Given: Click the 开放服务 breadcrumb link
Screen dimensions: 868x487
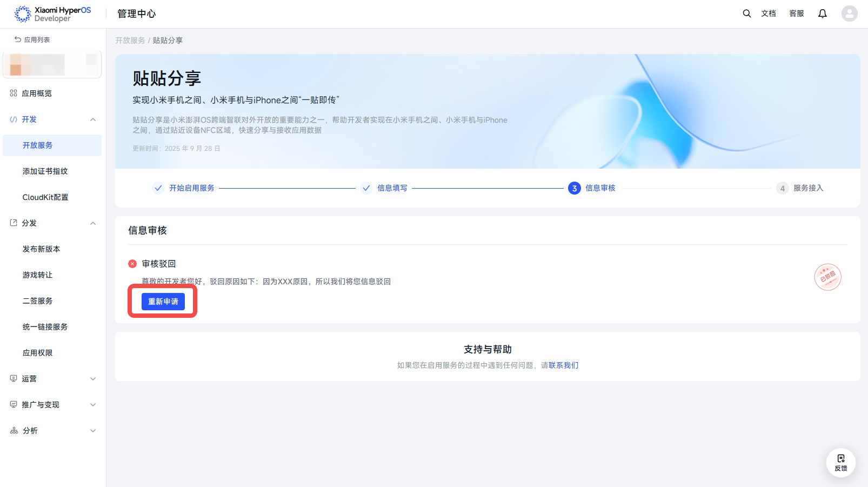Looking at the screenshot, I should point(130,41).
